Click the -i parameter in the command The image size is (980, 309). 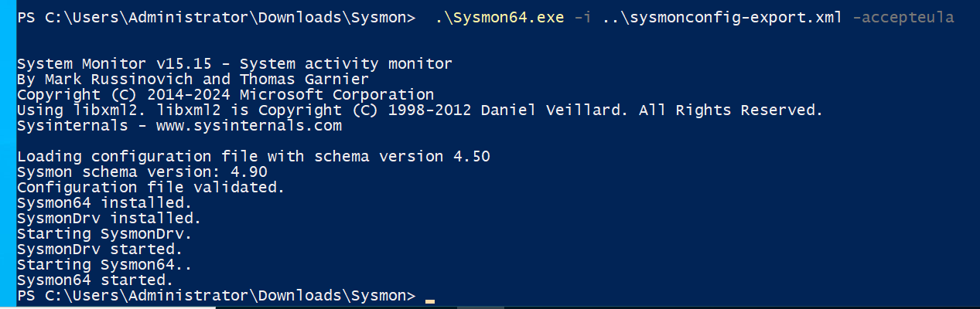(582, 17)
